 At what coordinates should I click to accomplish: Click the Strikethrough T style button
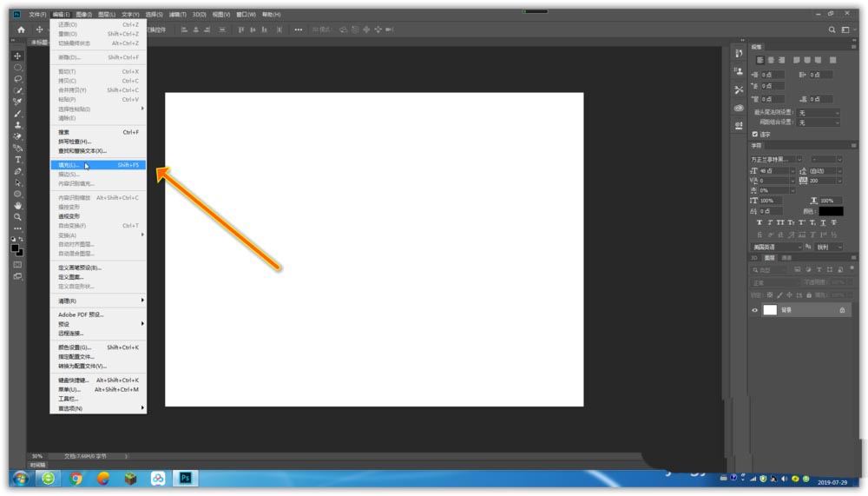point(833,222)
